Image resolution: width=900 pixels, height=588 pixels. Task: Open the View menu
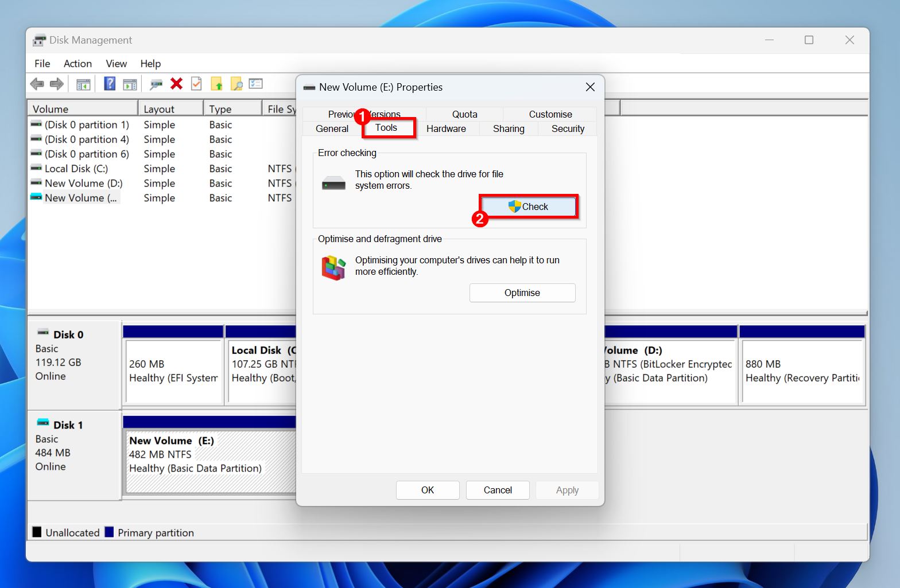click(x=116, y=64)
